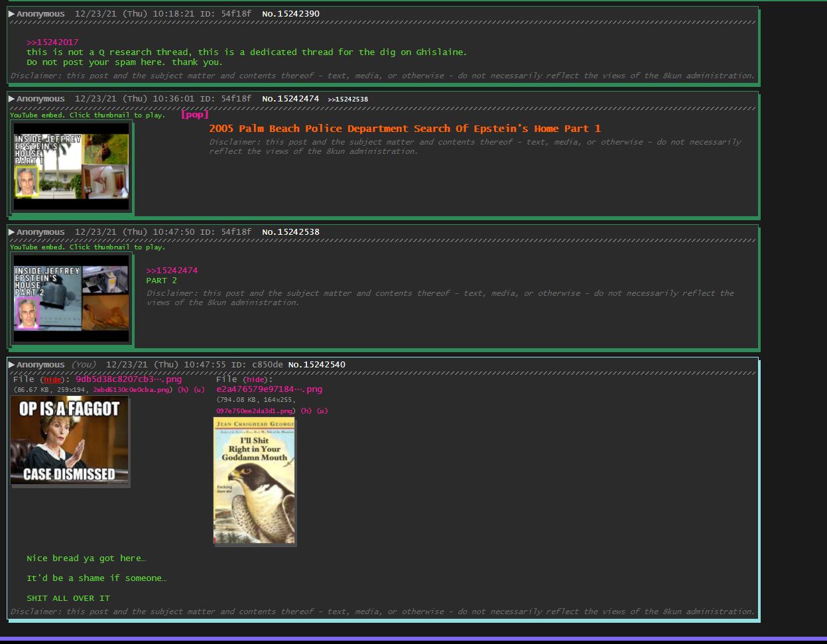This screenshot has height=644, width=827.
Task: Click file size text (86.67 KB, 259x194
Action: pos(52,390)
